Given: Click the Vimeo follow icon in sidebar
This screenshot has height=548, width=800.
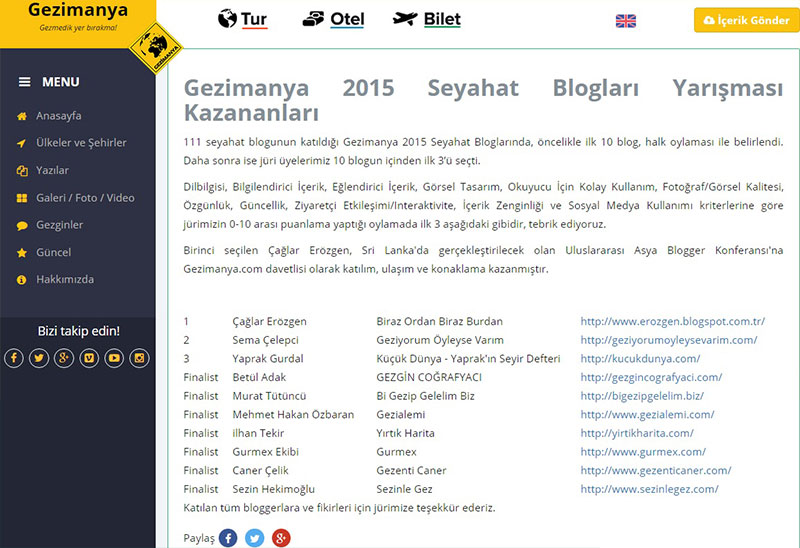Looking at the screenshot, I should point(89,358).
